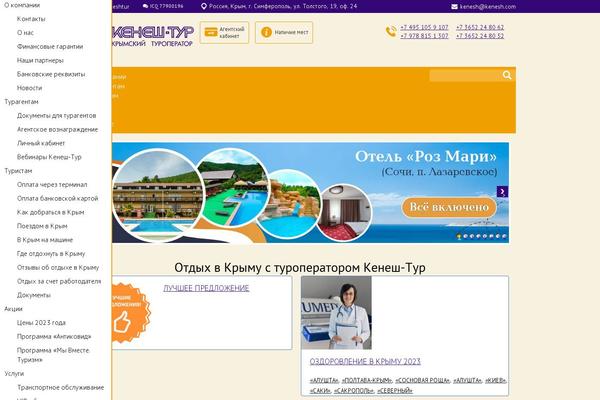Open «Киев» sanatorium link
This screenshot has height=400, width=600.
click(495, 380)
